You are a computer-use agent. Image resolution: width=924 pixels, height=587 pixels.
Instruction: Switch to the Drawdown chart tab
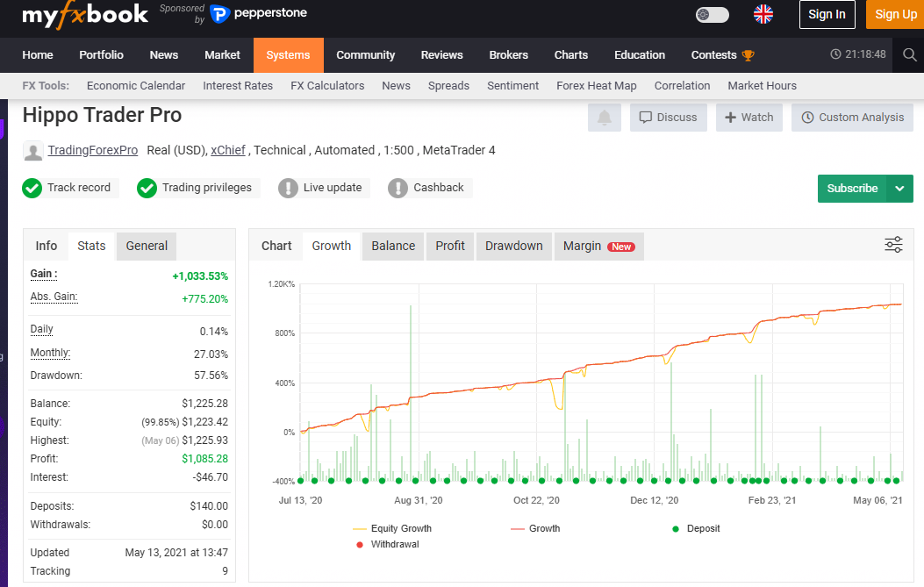click(x=514, y=246)
